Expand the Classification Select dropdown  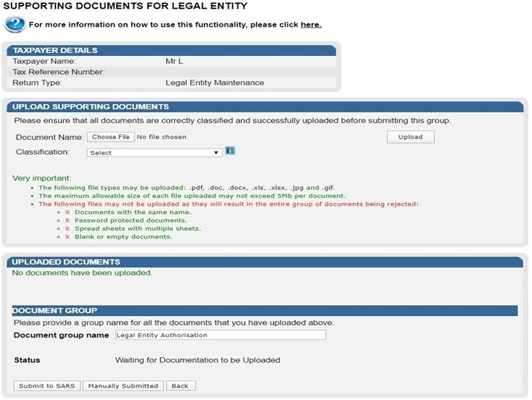[x=155, y=153]
